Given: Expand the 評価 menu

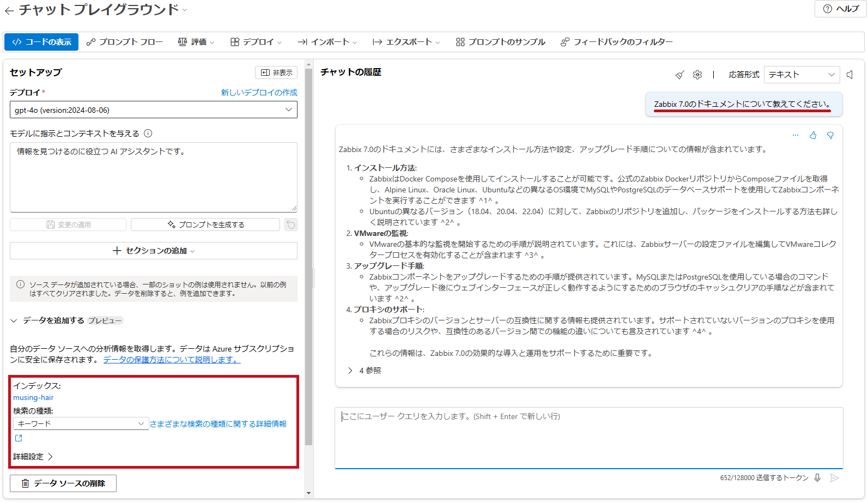Looking at the screenshot, I should pos(196,42).
